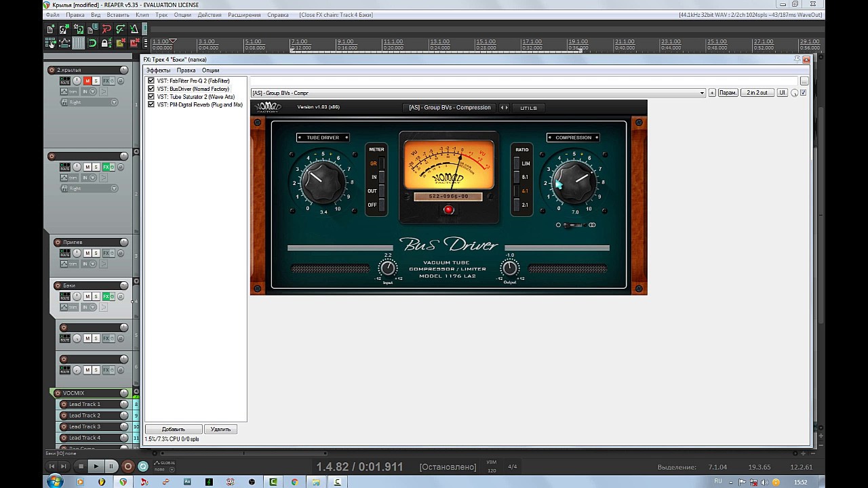
Task: Toggle snap magnet toolbar icon
Action: pos(93,43)
